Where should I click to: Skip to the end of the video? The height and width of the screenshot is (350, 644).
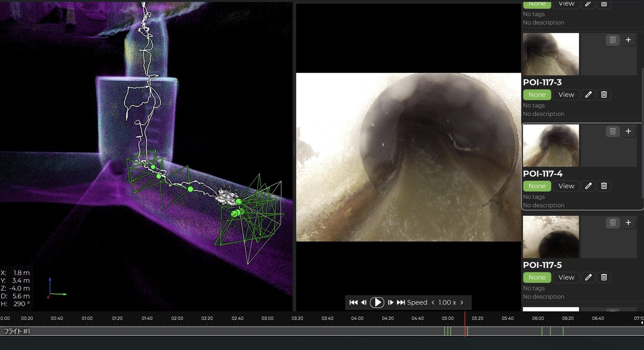pyautogui.click(x=401, y=303)
